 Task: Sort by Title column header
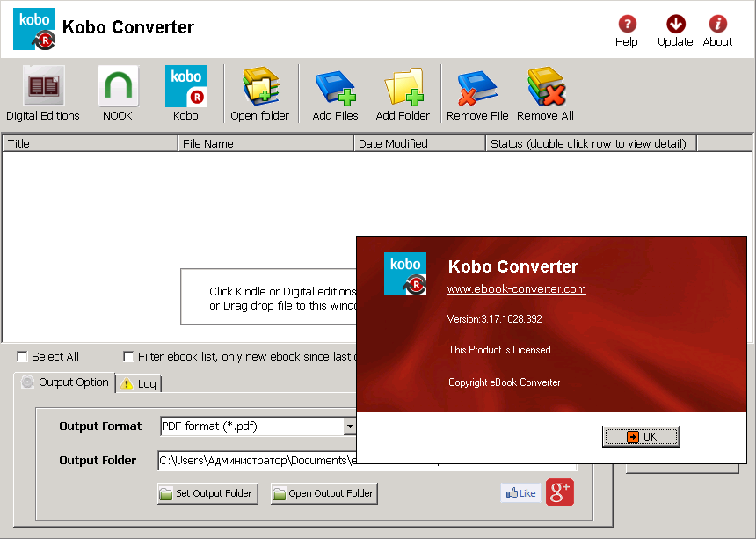click(x=91, y=143)
